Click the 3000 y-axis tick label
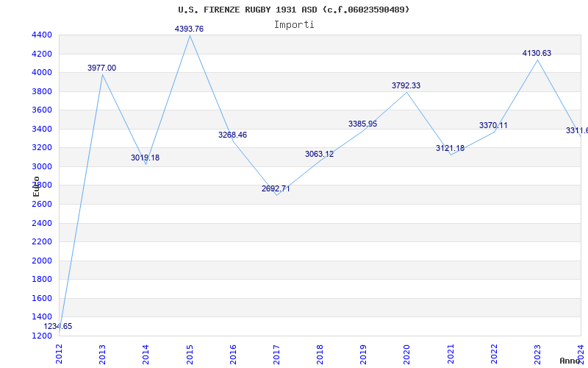The height and width of the screenshot is (368, 588). tap(42, 166)
